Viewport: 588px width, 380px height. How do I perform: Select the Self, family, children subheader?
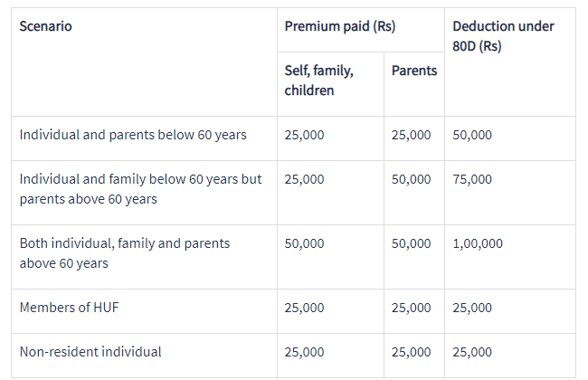coord(318,81)
